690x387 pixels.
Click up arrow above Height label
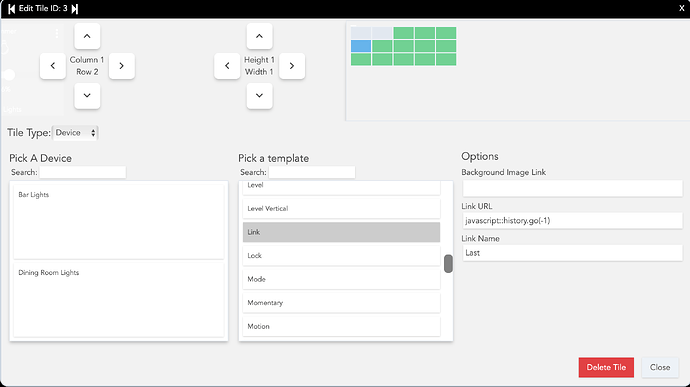[x=259, y=36]
